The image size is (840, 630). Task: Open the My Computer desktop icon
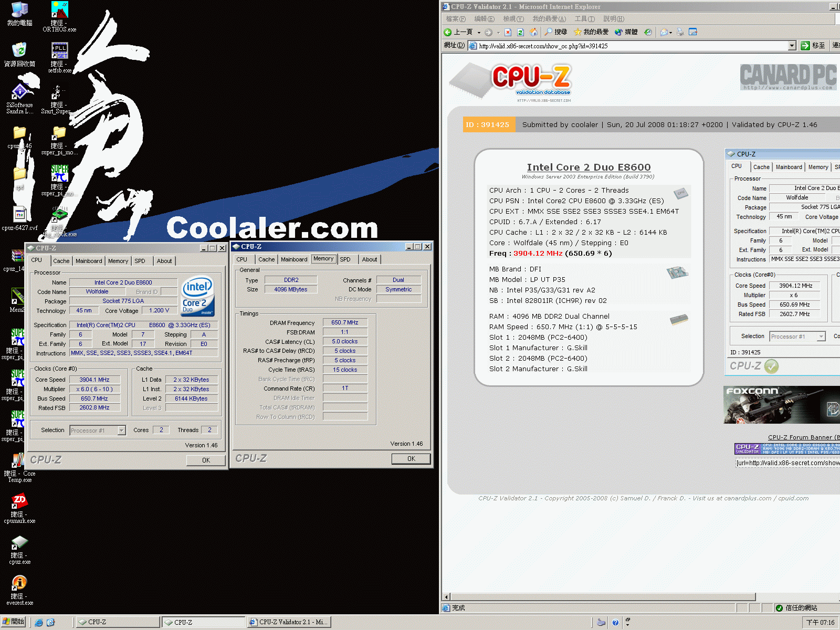coord(19,14)
